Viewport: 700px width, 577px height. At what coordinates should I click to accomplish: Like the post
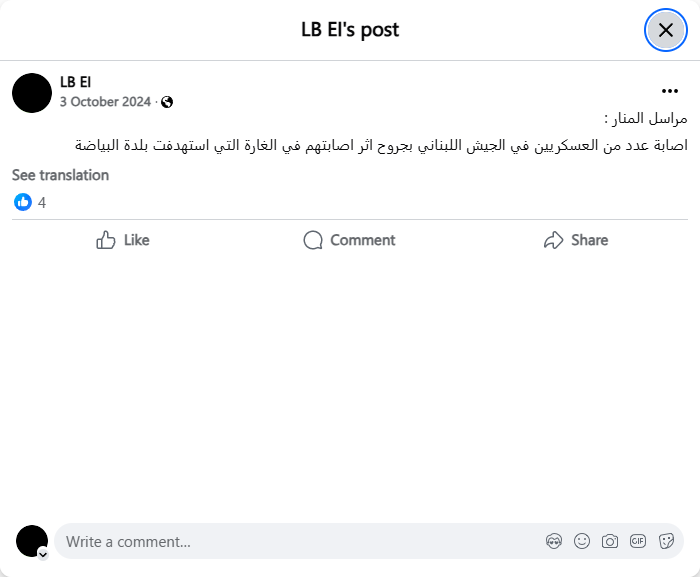click(123, 240)
